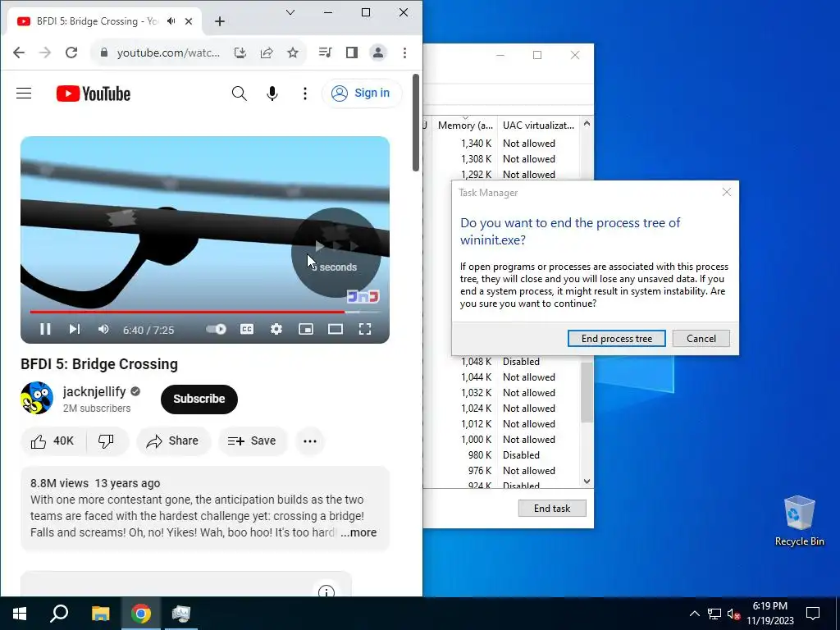Screen dimensions: 840x630
Task: Open Chrome tab search chevron
Action: (x=290, y=12)
